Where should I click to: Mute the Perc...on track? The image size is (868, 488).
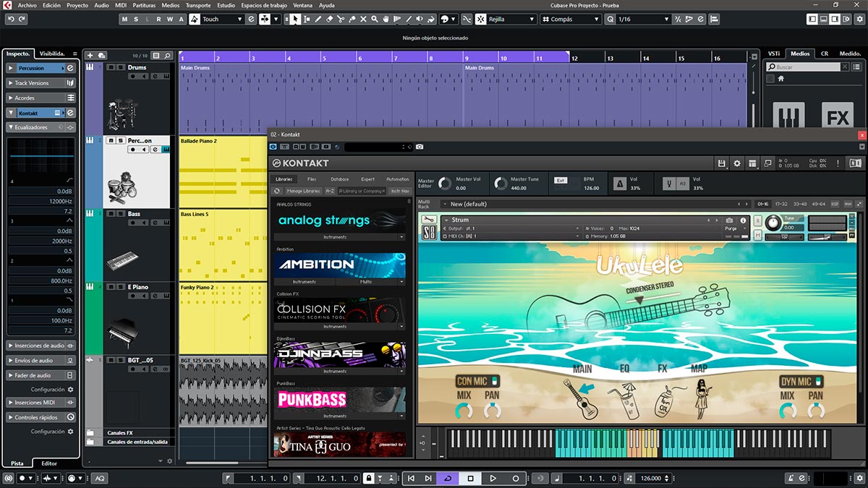110,140
